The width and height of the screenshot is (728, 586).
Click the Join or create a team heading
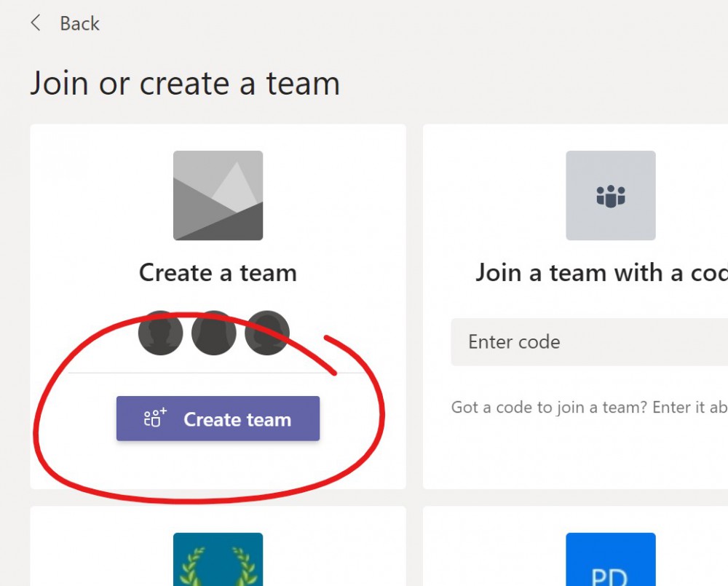185,83
